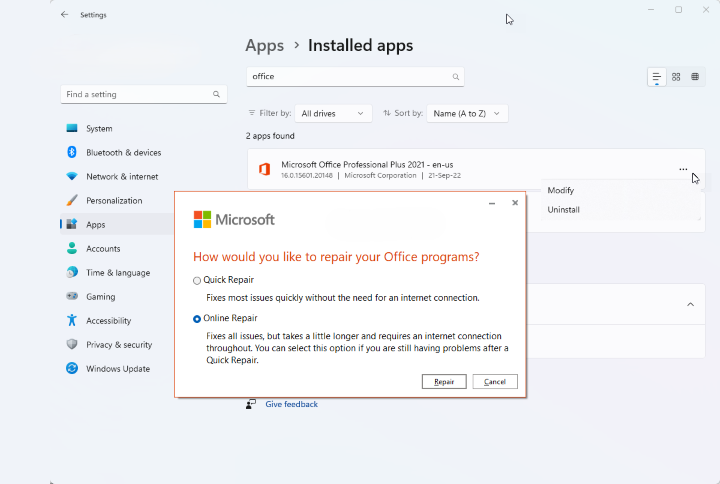Open the three-dot menu for Microsoft Office

tap(683, 169)
